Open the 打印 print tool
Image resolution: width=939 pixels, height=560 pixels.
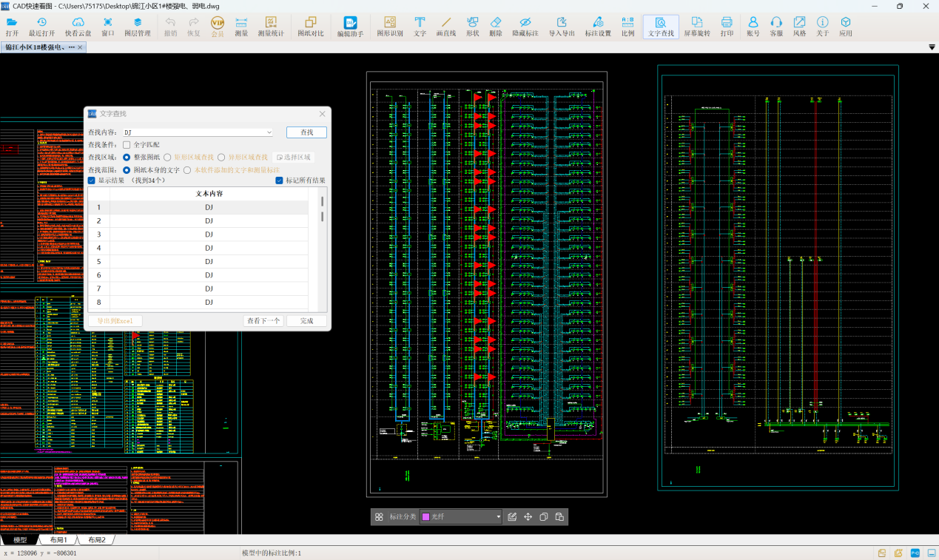coord(727,27)
